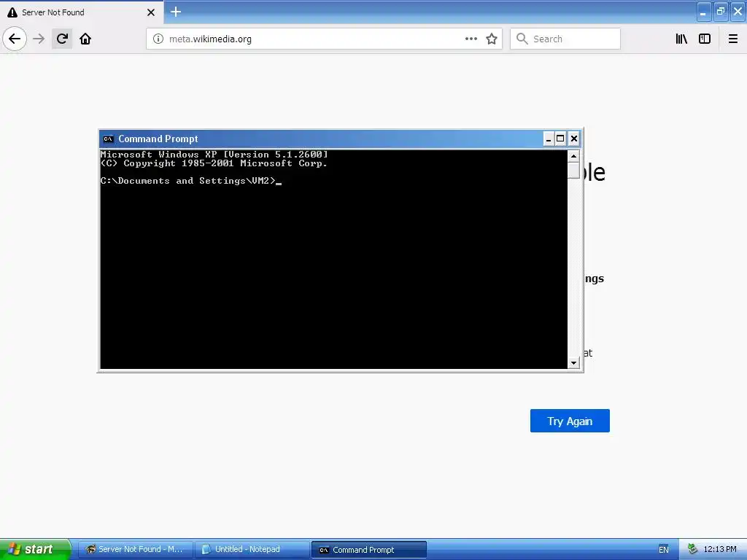The width and height of the screenshot is (747, 560).
Task: Minimize the Command Prompt window
Action: click(549, 139)
